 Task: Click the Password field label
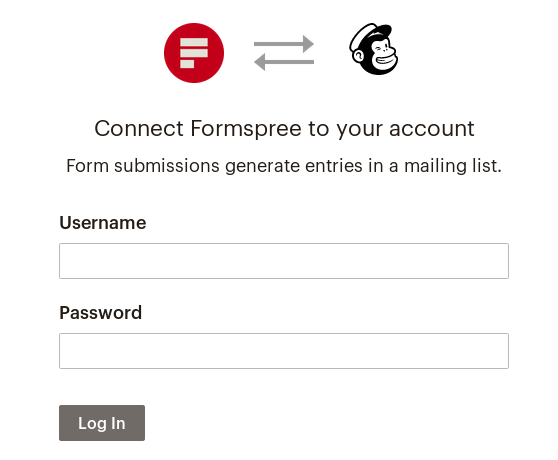click(100, 313)
